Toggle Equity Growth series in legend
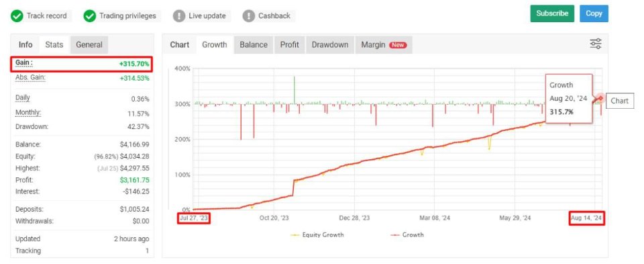This screenshot has height=264, width=644. [317, 235]
